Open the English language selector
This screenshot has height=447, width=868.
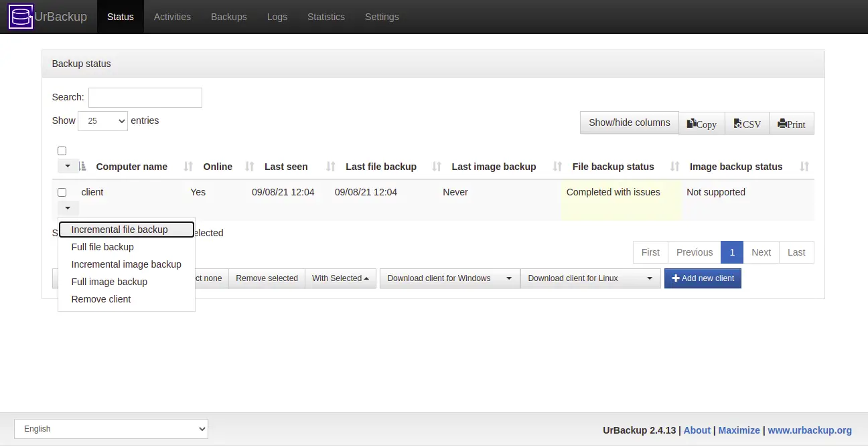(111, 429)
